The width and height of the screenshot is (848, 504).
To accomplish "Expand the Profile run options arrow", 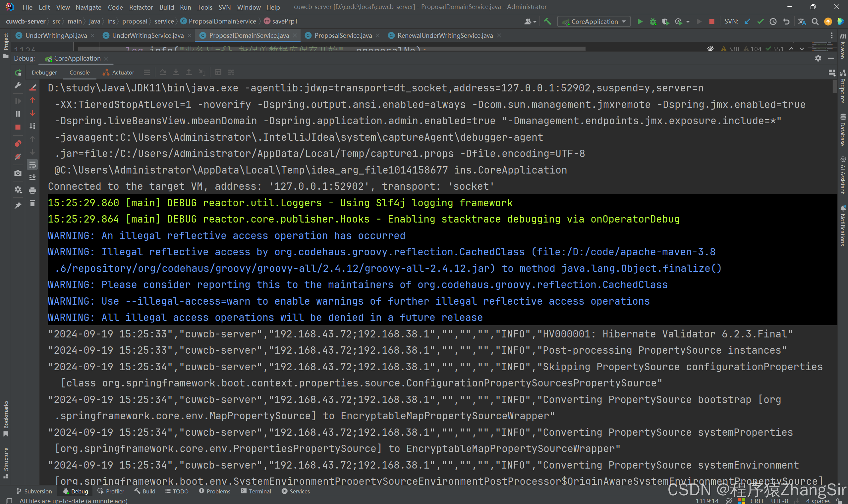I will [x=688, y=22].
